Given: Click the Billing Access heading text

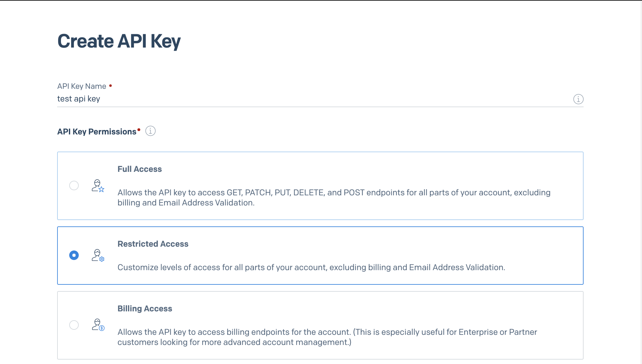Looking at the screenshot, I should click(145, 308).
